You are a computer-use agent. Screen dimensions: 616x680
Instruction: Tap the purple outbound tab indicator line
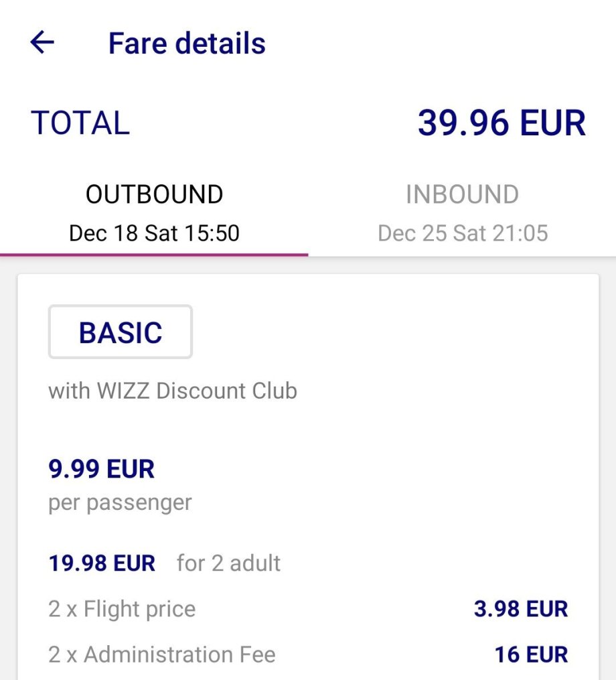(154, 255)
